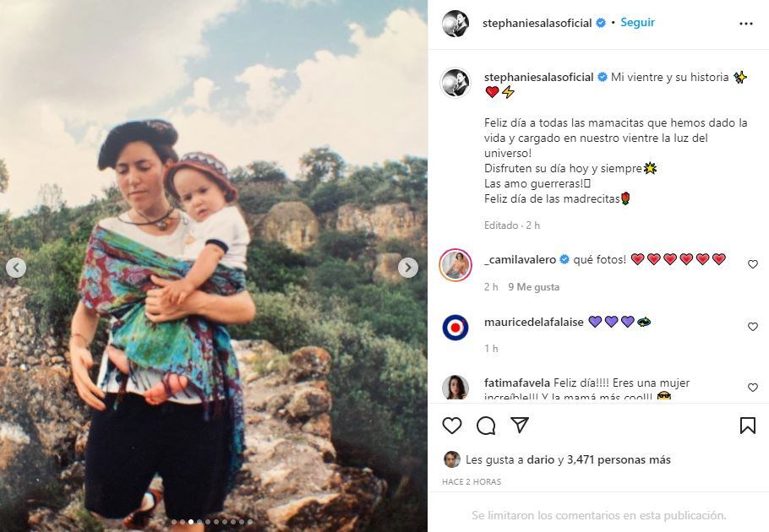Go to next photo in carousel

(x=408, y=268)
